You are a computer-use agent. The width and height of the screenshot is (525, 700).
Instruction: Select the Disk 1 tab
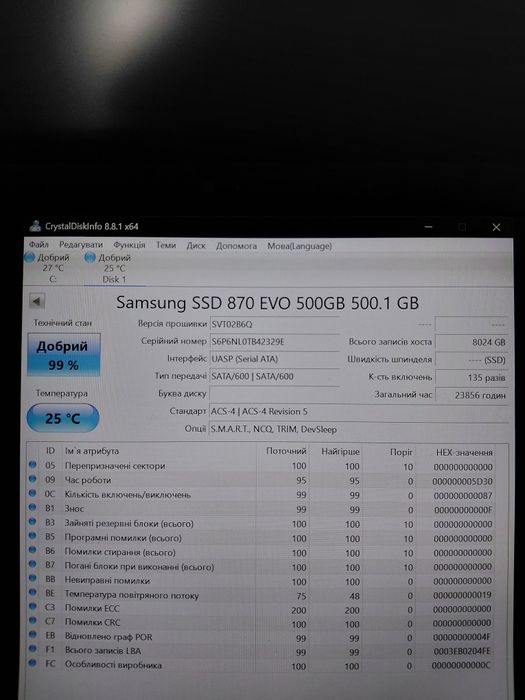tap(114, 269)
